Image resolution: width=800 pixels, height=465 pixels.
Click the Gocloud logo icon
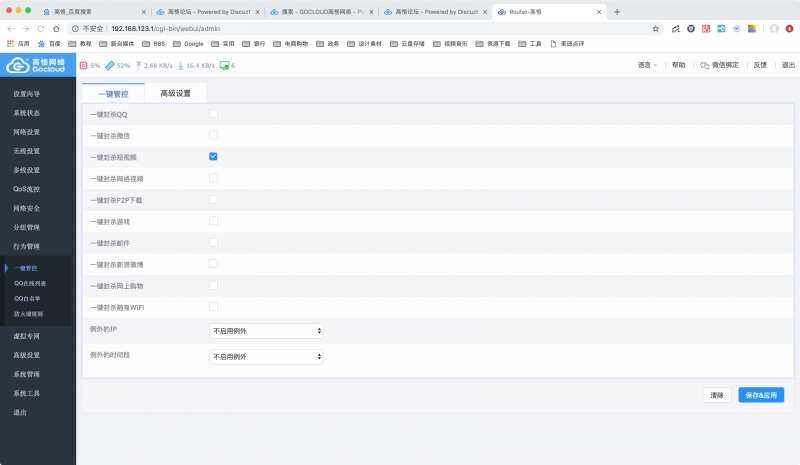point(18,65)
